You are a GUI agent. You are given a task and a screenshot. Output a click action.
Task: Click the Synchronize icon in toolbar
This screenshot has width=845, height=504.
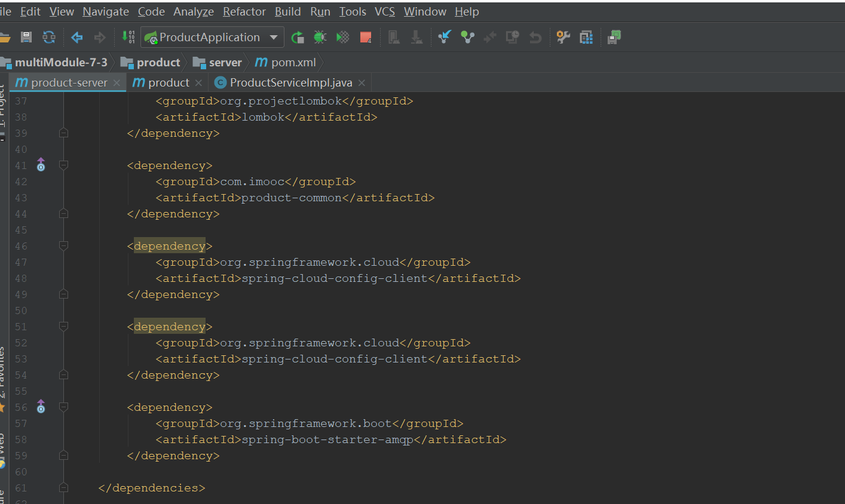pos(49,37)
